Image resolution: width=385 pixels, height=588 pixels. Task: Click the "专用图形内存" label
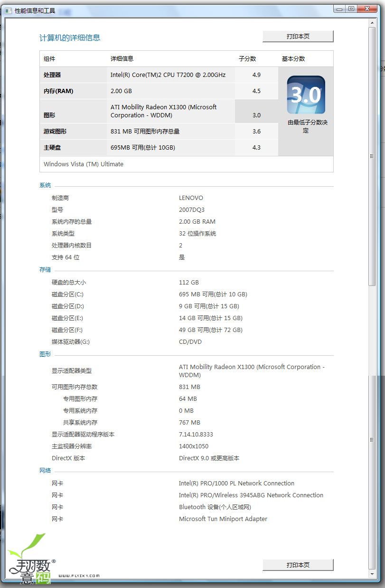[x=80, y=399]
